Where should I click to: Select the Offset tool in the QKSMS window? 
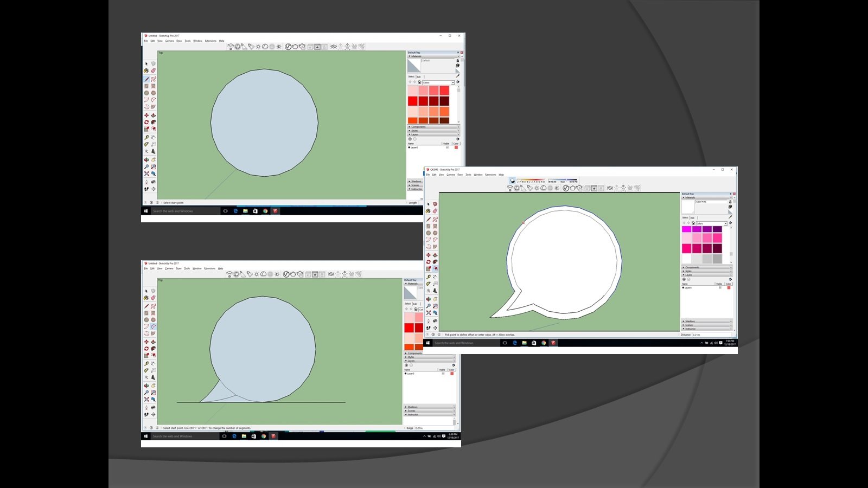click(x=435, y=269)
